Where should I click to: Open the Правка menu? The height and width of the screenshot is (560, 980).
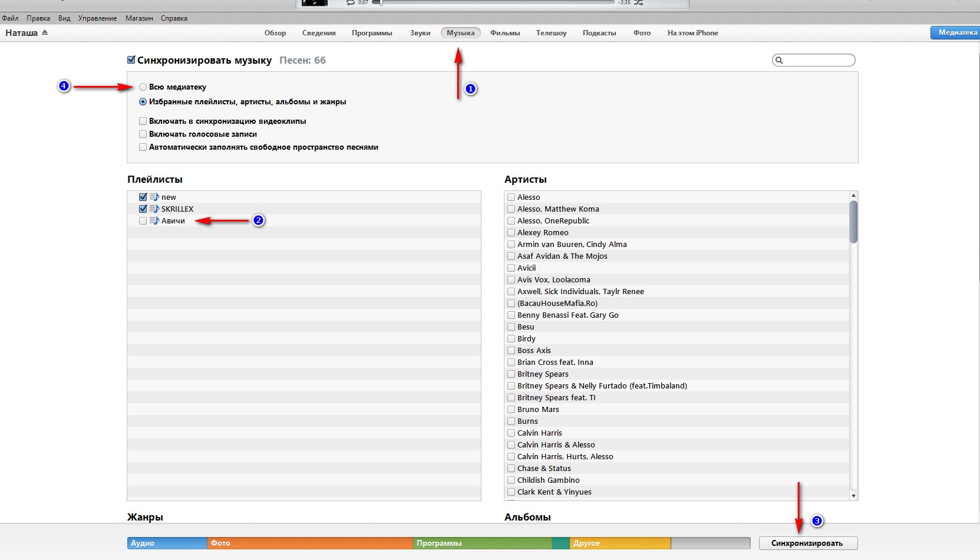[x=38, y=18]
